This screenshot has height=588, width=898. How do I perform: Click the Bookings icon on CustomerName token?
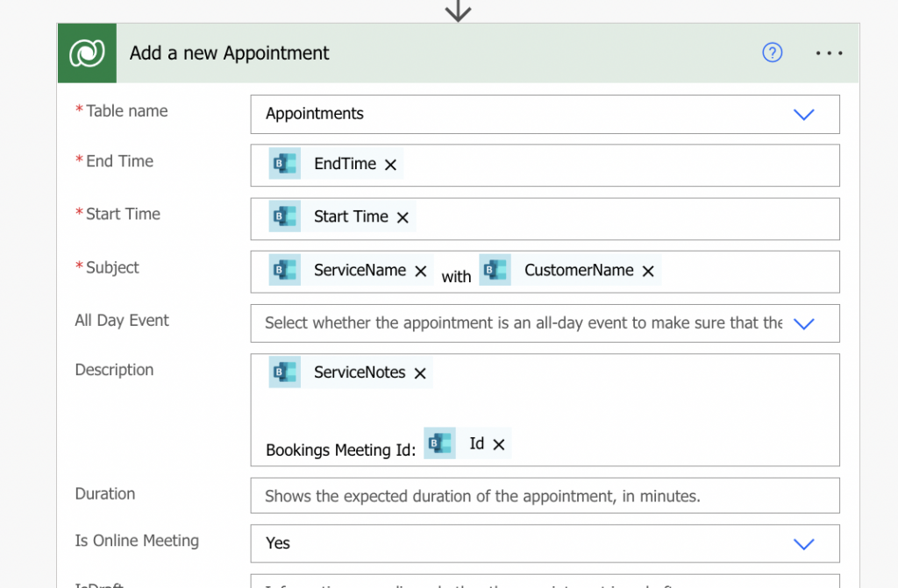click(495, 270)
